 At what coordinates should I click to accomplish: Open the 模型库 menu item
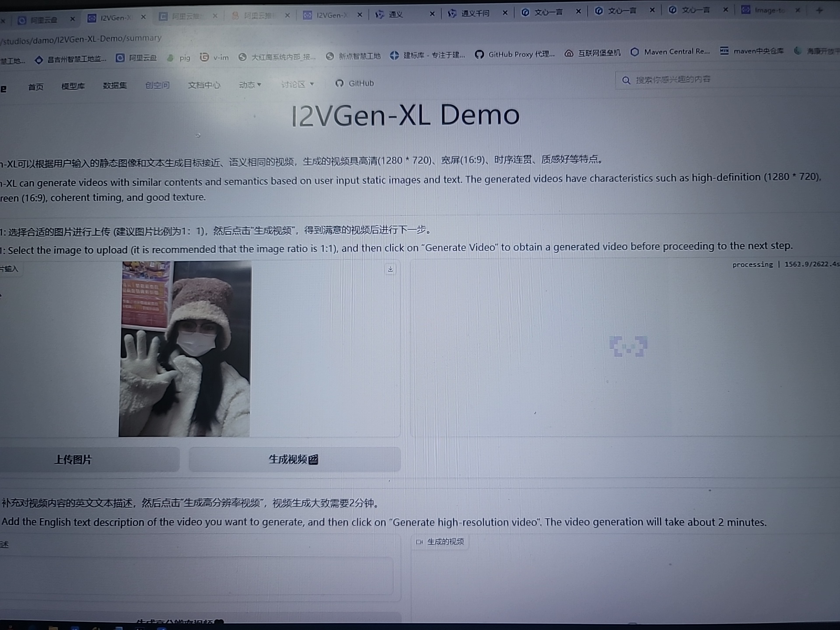(73, 86)
